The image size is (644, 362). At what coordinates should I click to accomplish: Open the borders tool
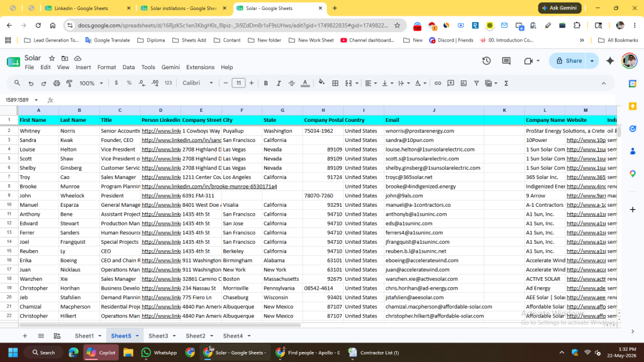pyautogui.click(x=335, y=84)
